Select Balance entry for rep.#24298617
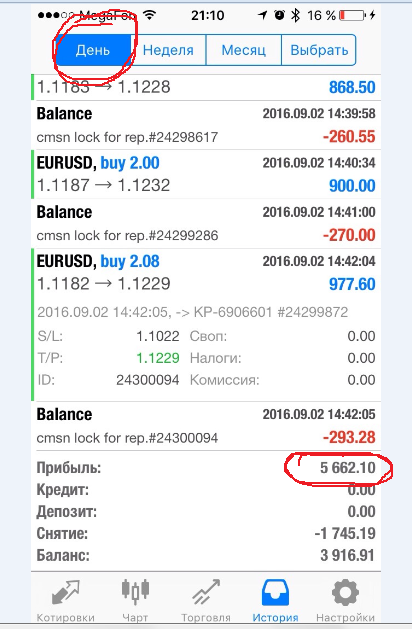Screen dimensions: 412x629 pos(206,125)
